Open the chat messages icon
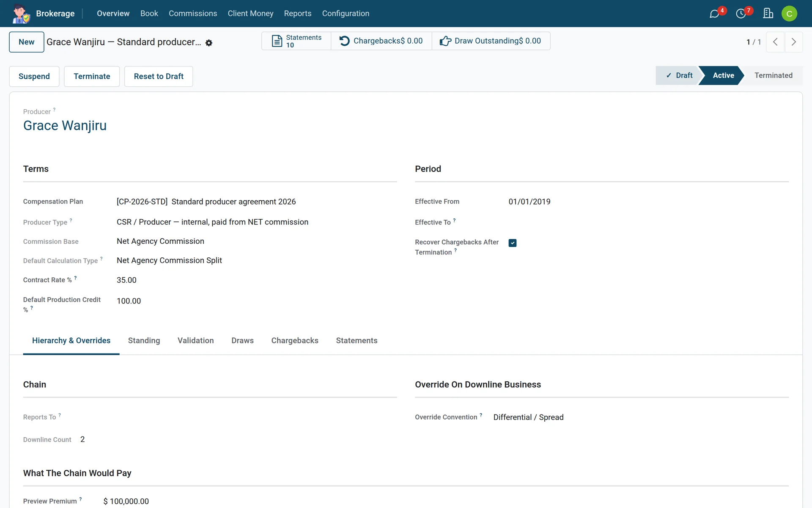The image size is (812, 508). click(x=714, y=14)
